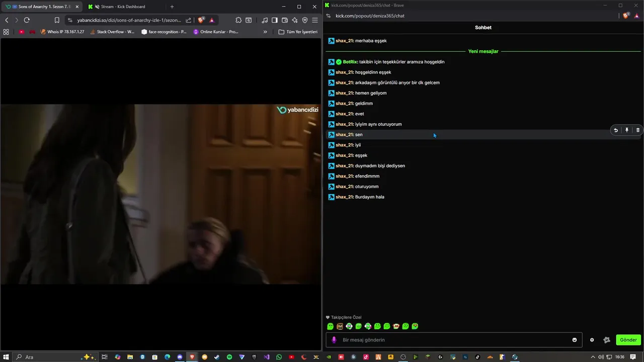644x362 pixels.
Task: Insert the brown square-face emote
Action: (340, 326)
